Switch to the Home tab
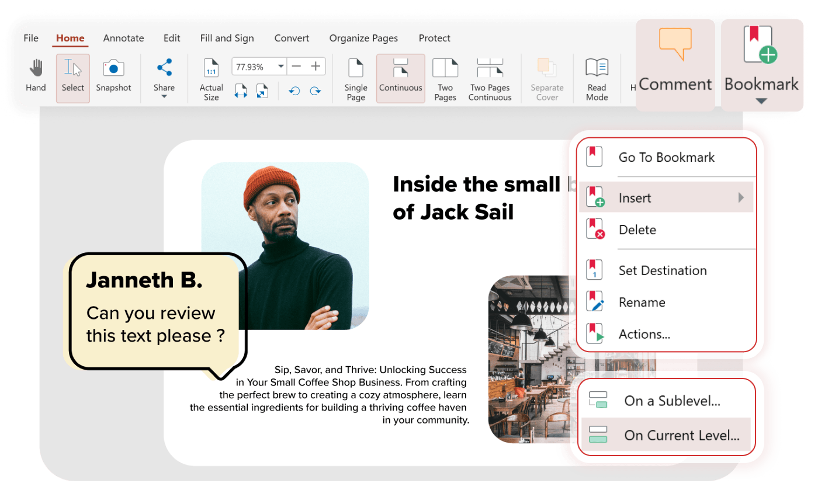 pyautogui.click(x=70, y=38)
